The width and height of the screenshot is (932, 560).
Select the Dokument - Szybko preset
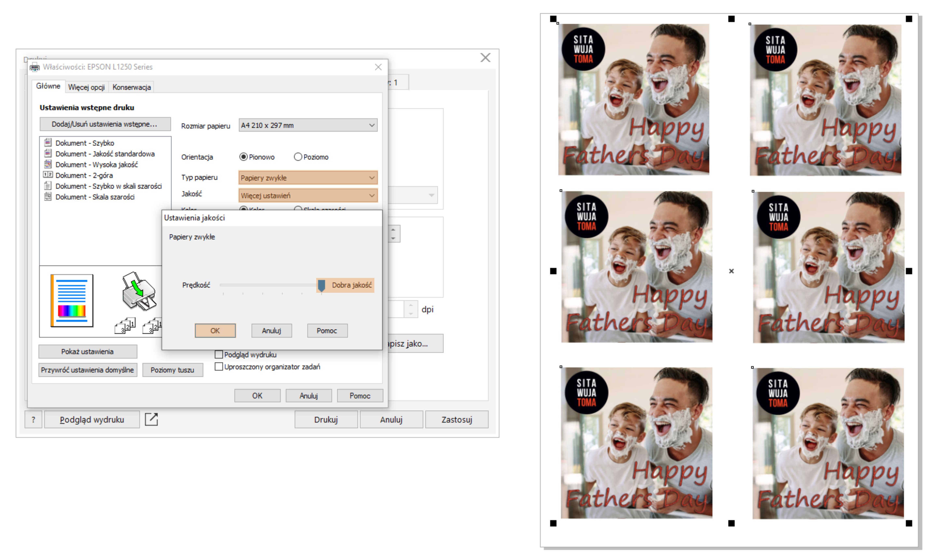click(85, 143)
